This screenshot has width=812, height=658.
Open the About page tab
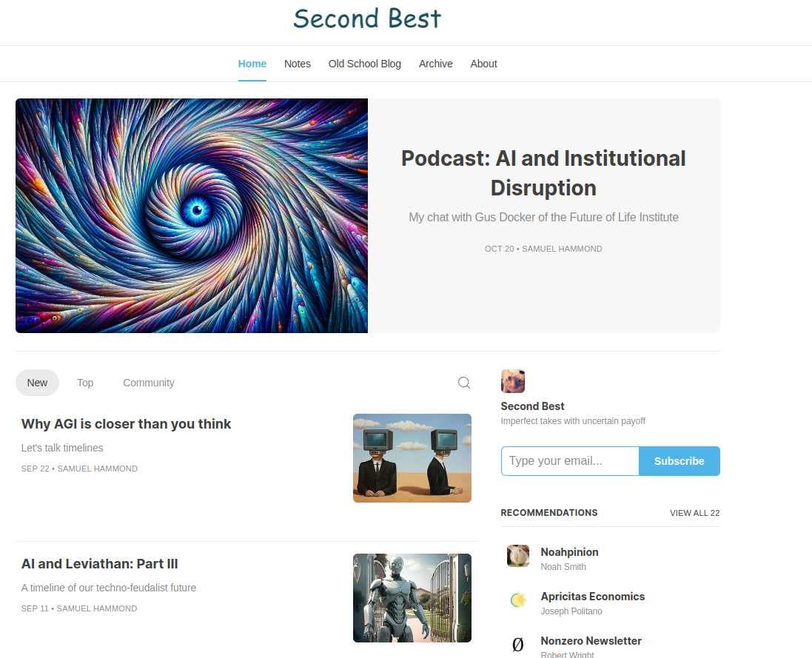[x=483, y=64]
